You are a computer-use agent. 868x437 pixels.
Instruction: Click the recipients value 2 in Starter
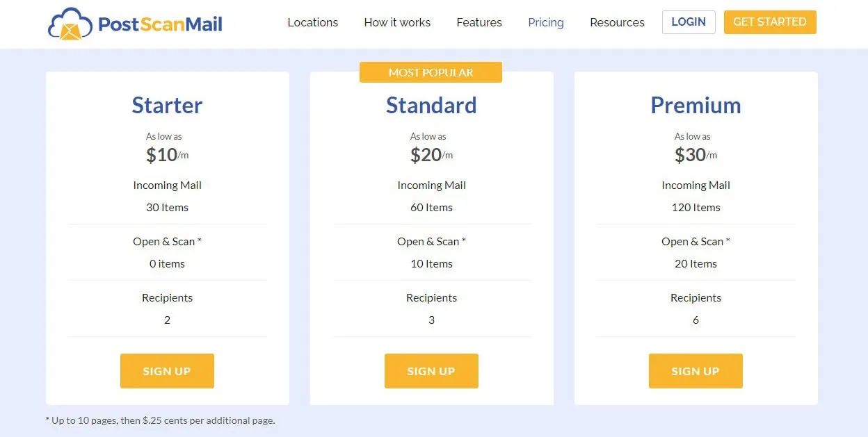click(x=167, y=320)
